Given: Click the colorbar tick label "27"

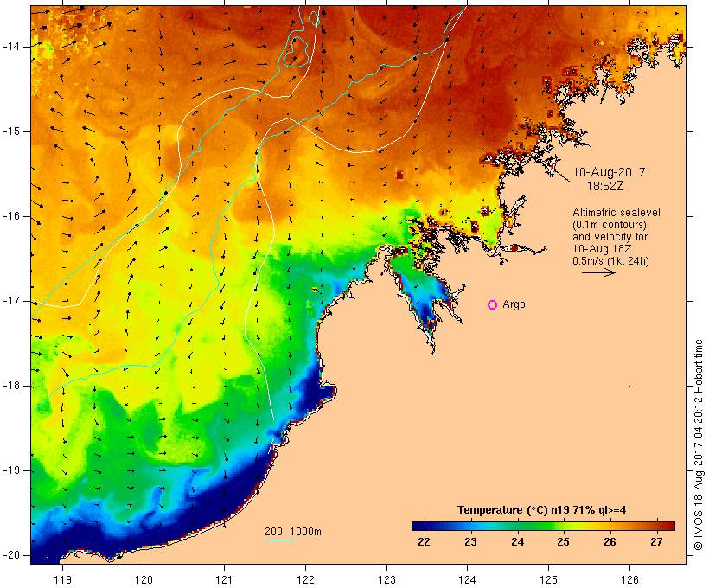Looking at the screenshot, I should click(656, 542).
